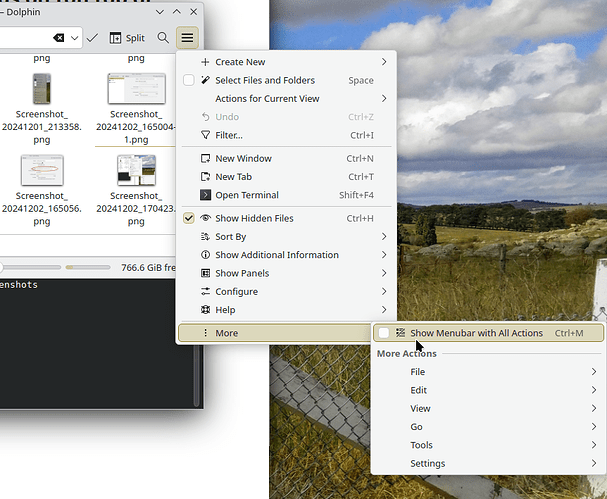Viewport: 607px width, 499px height.
Task: Expand the Sort By submenu arrow
Action: click(384, 237)
